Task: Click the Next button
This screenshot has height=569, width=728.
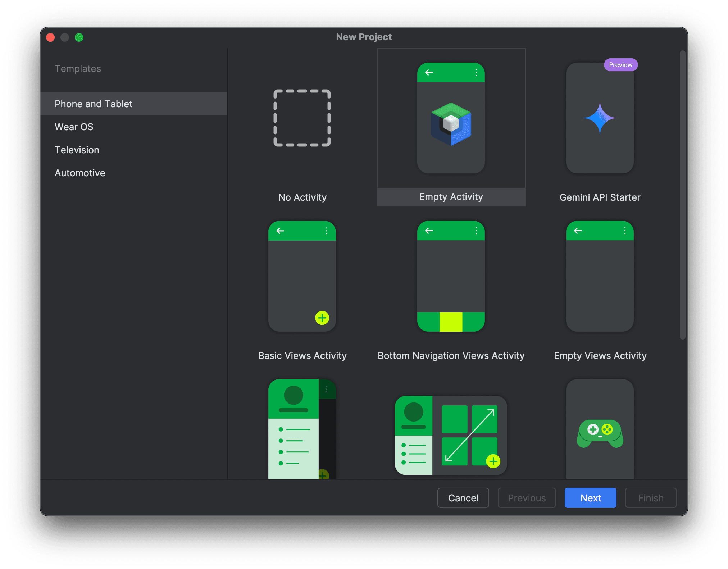Action: point(590,498)
